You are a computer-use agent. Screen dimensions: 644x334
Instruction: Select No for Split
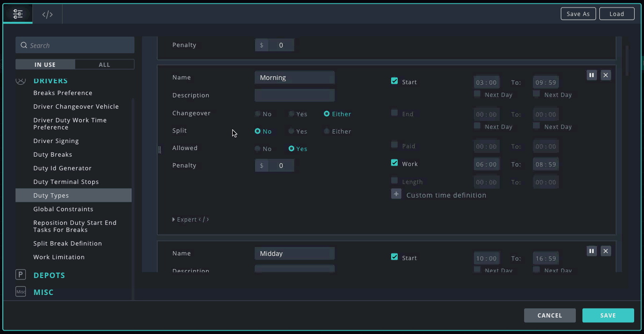[258, 131]
